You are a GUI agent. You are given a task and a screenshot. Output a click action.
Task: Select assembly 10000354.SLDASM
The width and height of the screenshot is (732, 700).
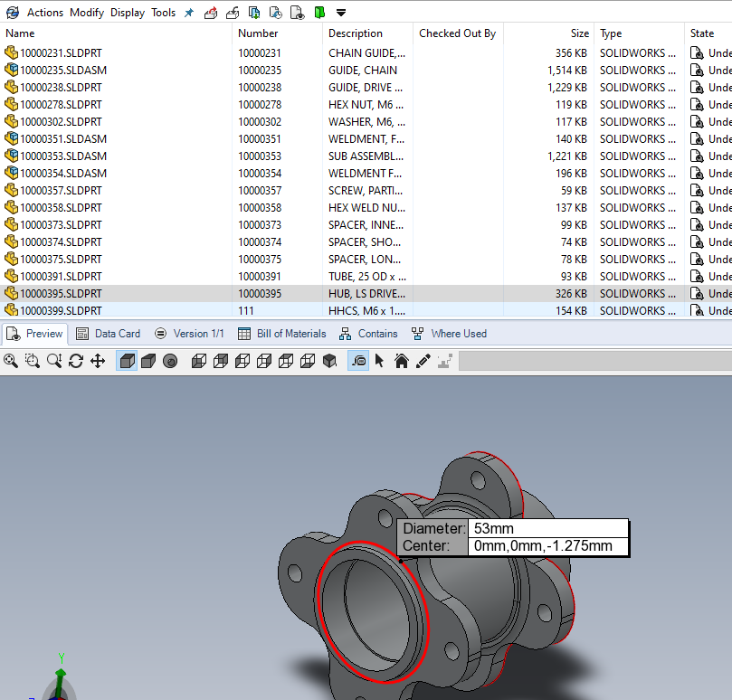point(63,174)
